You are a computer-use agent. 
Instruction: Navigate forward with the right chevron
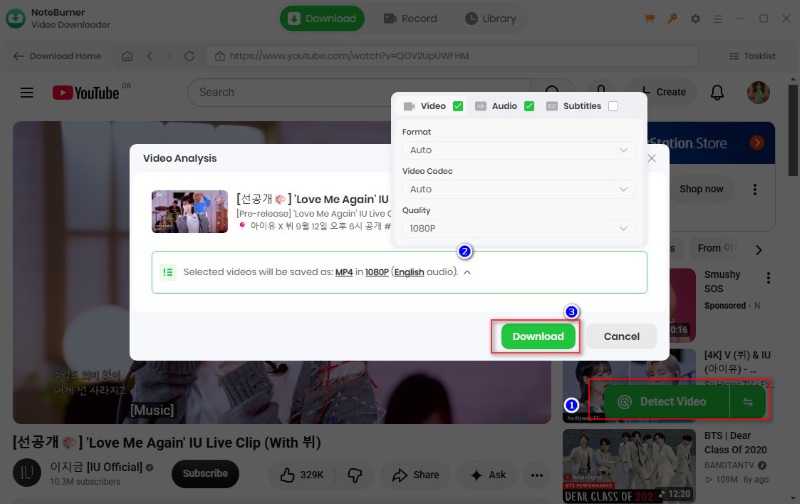169,56
